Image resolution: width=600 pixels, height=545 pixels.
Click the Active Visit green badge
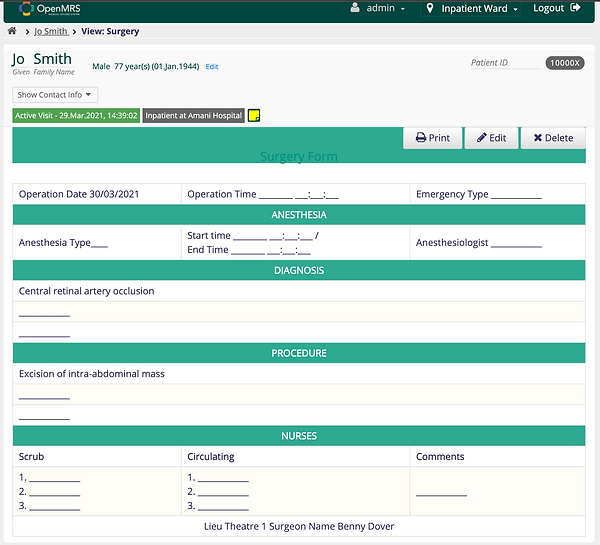point(76,116)
